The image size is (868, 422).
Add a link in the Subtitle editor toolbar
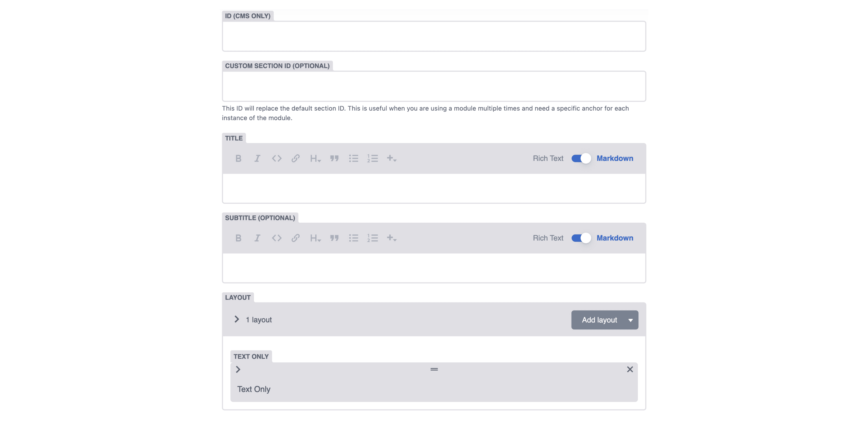[296, 238]
